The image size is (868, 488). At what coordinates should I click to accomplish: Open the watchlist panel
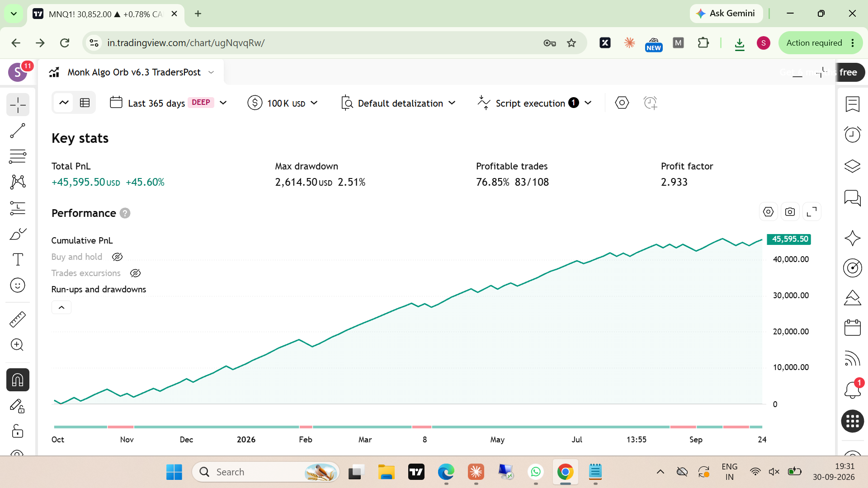click(x=853, y=104)
